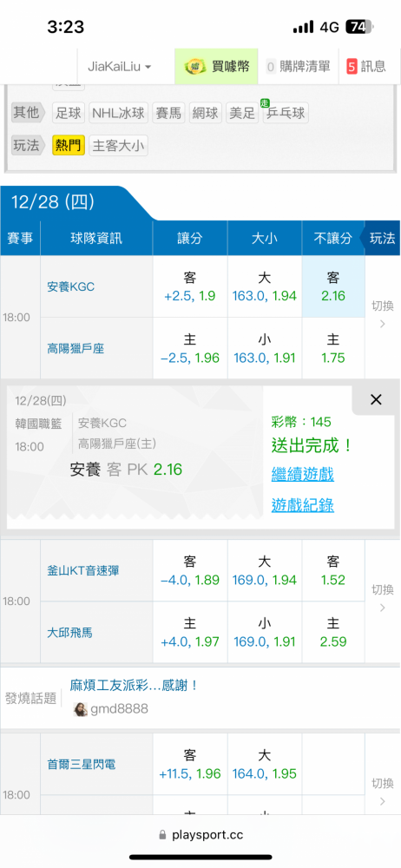Close the bet confirmation panel
The width and height of the screenshot is (401, 868).
point(376,399)
